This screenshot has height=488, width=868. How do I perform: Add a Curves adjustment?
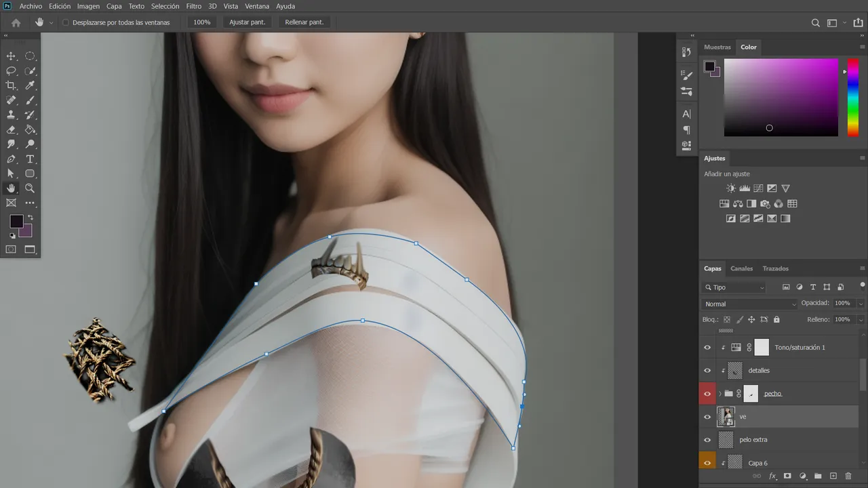point(758,188)
